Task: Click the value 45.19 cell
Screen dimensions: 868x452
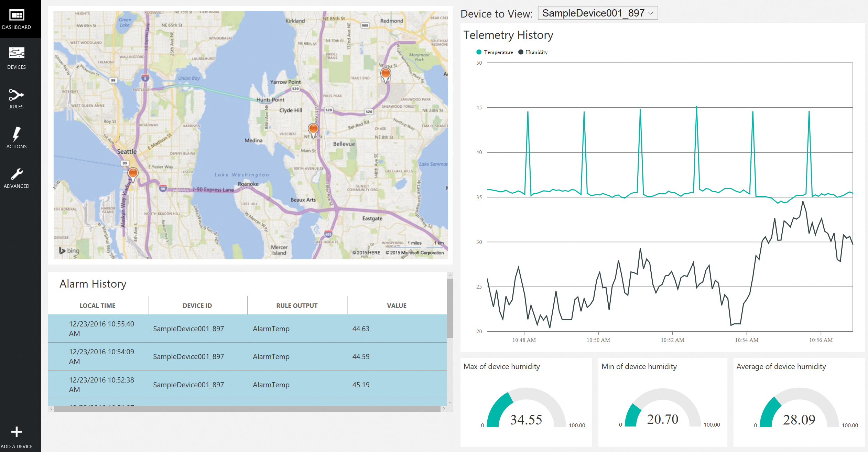Action: [361, 385]
